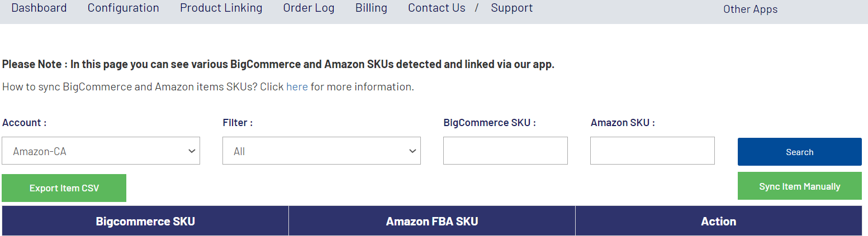Viewport: 868px width, 236px height.
Task: Click the Amazon FBA SKU column header
Action: 432,221
